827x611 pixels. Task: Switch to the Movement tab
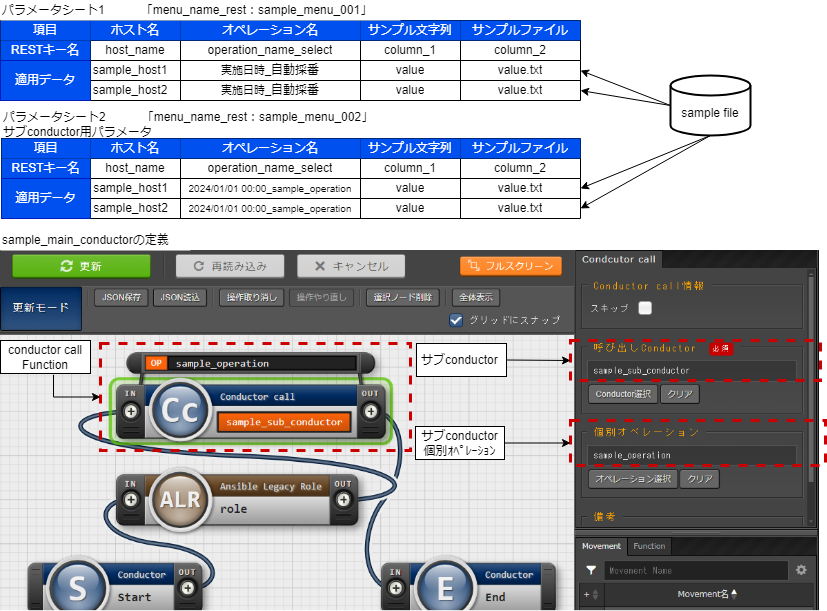click(602, 546)
